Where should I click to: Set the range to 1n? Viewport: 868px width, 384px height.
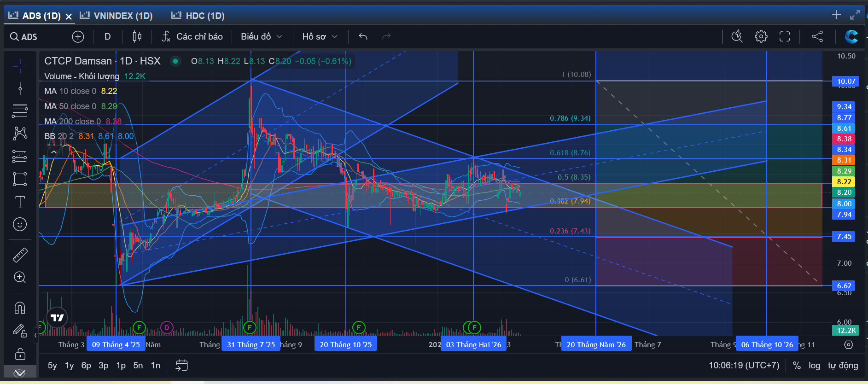coord(156,366)
